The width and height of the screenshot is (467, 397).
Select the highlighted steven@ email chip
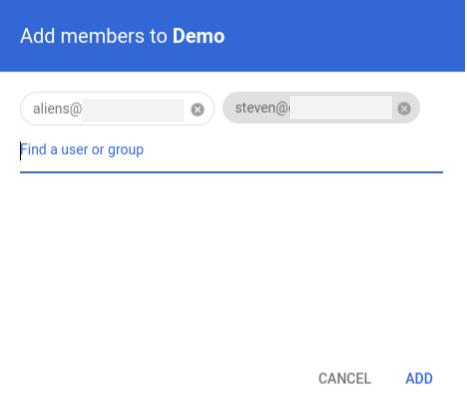[321, 108]
